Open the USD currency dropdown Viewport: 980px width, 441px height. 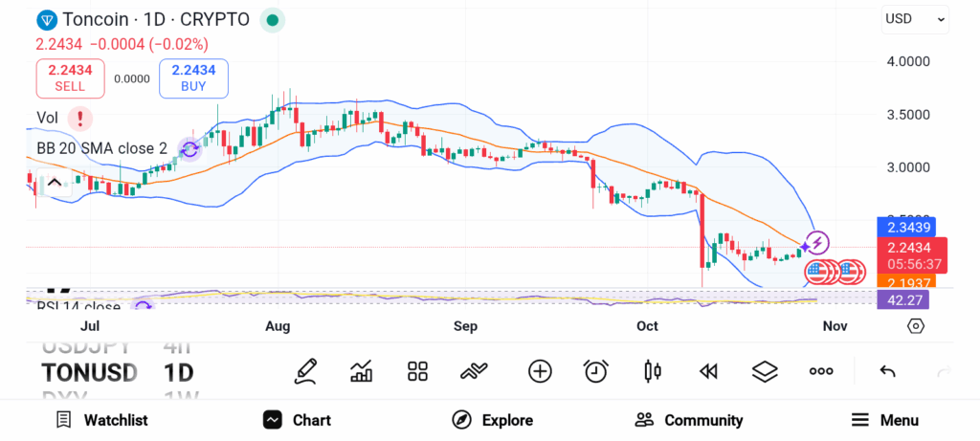click(915, 18)
